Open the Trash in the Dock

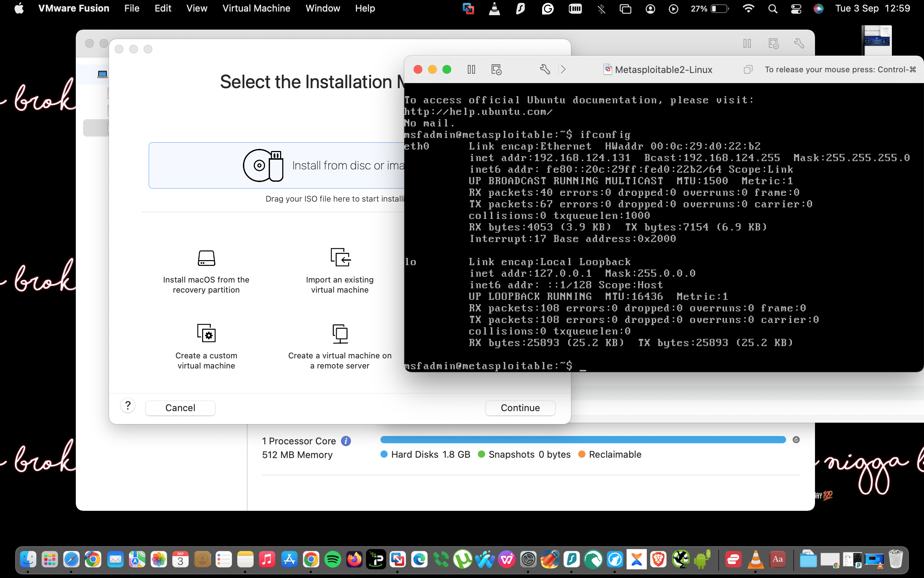pos(895,560)
